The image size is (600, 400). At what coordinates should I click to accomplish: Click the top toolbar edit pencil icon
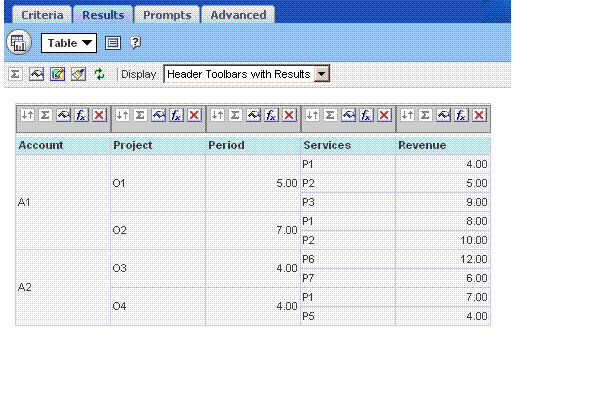[57, 74]
